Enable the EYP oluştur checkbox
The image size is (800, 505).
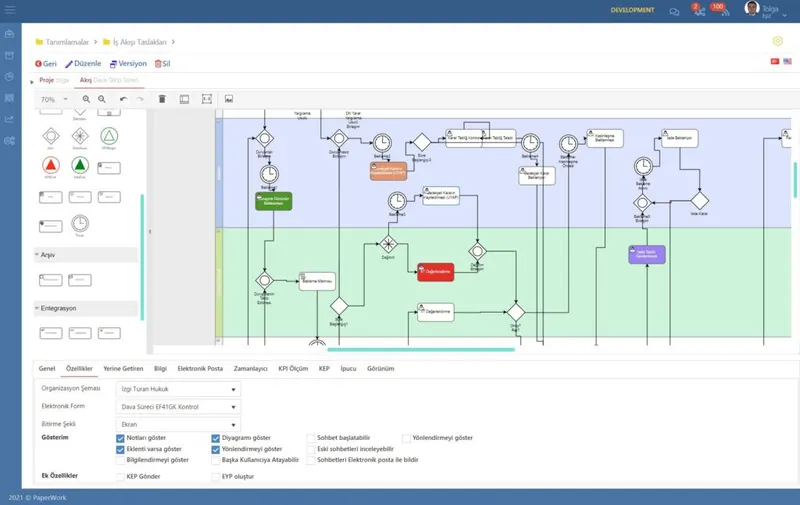[x=215, y=476]
